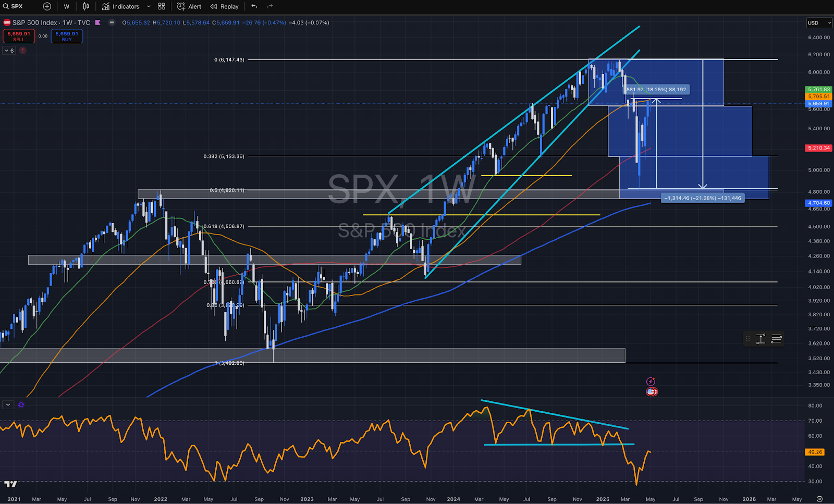This screenshot has height=504, width=834.
Task: Click the purple RSI indicator icon
Action: click(x=21, y=404)
